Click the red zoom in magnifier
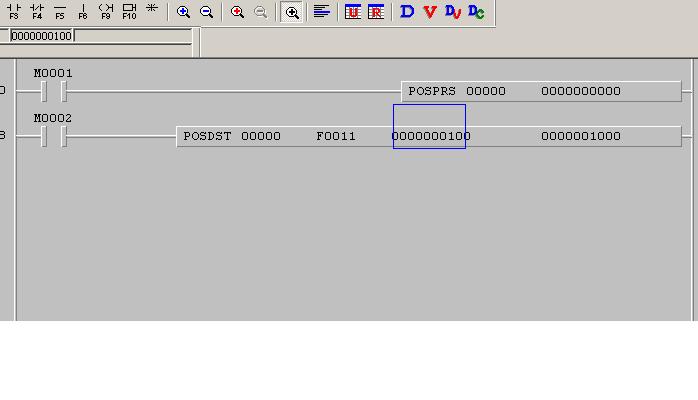This screenshot has height=400, width=698. click(238, 12)
